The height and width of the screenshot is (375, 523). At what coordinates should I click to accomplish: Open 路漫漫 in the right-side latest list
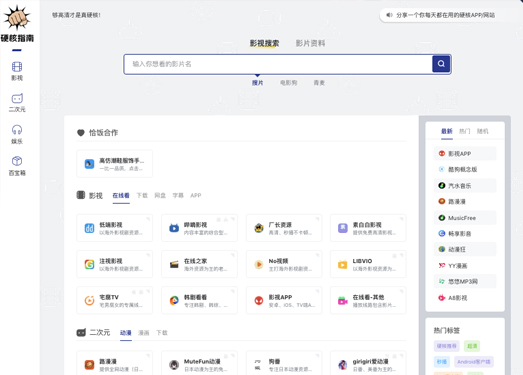tap(465, 202)
